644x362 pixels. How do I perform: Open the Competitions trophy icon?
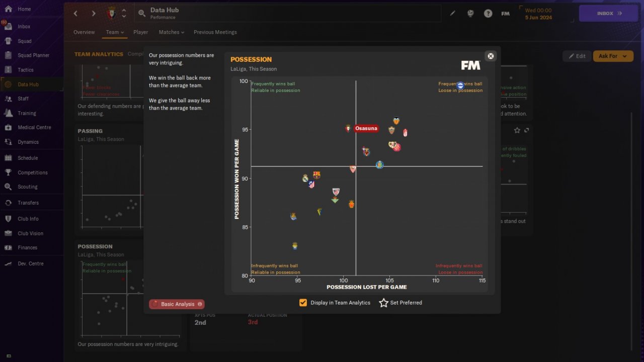pyautogui.click(x=8, y=172)
